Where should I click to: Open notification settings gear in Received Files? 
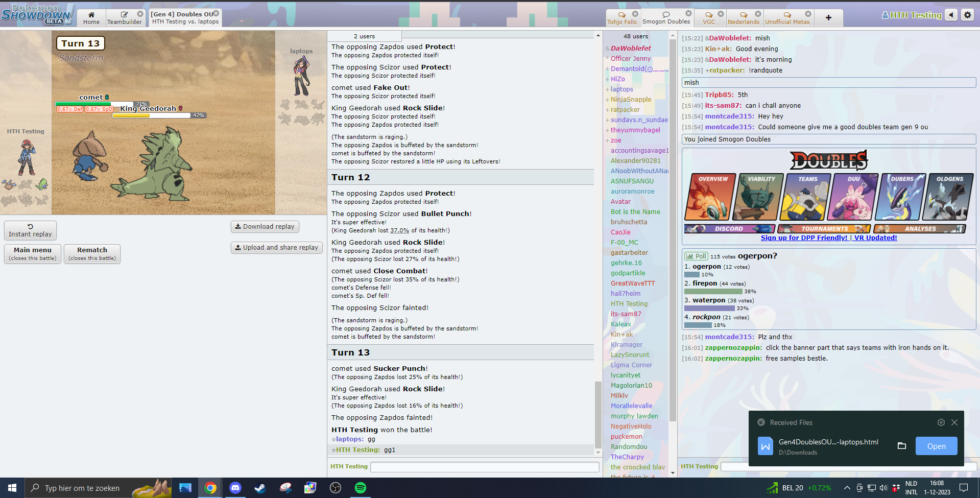pyautogui.click(x=941, y=422)
